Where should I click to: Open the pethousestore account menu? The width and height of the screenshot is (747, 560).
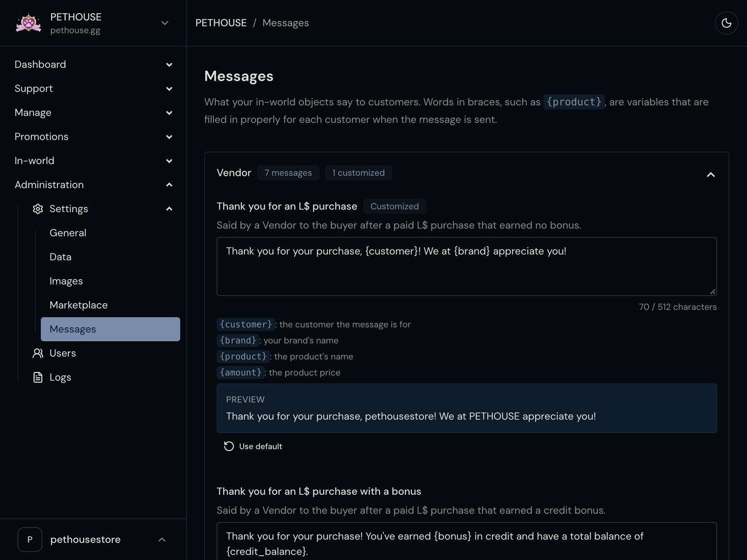[x=93, y=539]
